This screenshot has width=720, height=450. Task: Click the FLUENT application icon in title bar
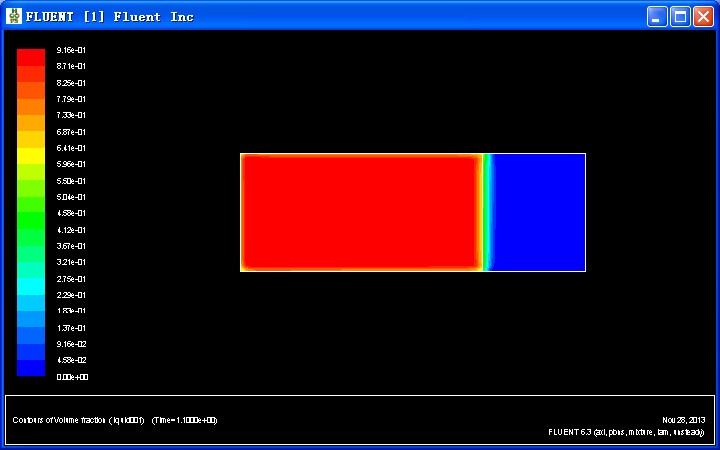[14, 16]
